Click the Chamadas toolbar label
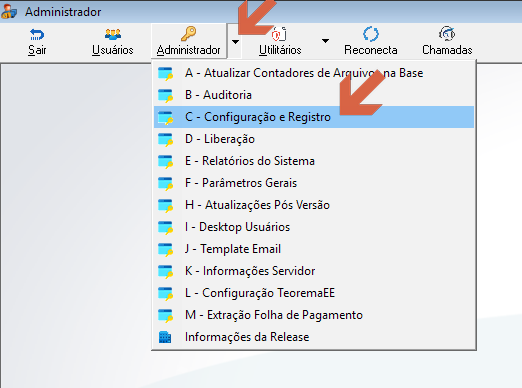The width and height of the screenshot is (522, 388). [447, 50]
